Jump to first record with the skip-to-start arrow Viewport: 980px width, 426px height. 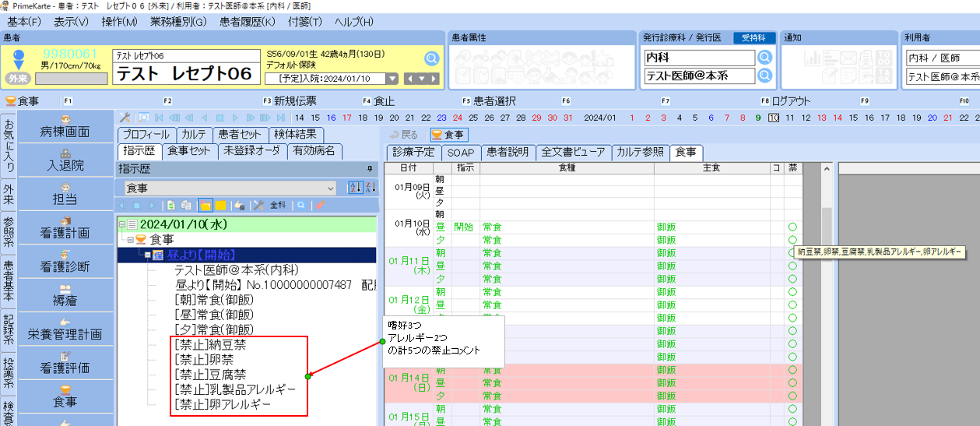159,118
